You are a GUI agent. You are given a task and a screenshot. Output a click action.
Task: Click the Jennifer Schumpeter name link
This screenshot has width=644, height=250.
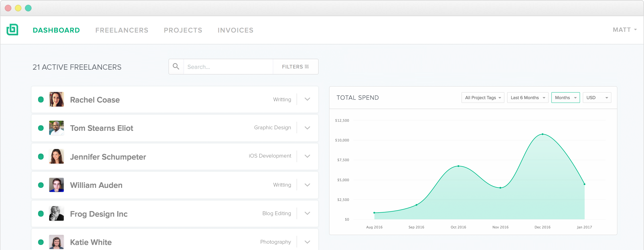pyautogui.click(x=108, y=157)
